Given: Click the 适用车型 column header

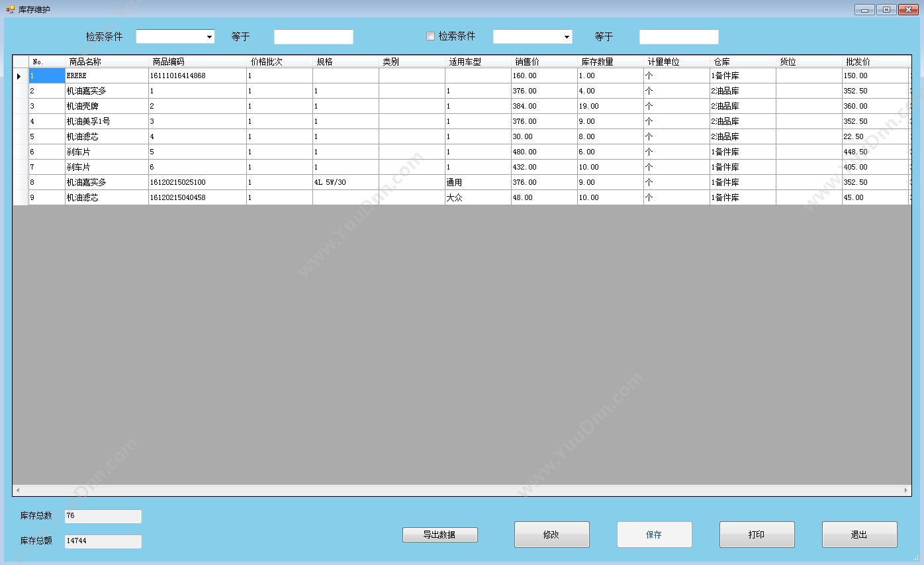Looking at the screenshot, I should (x=479, y=62).
